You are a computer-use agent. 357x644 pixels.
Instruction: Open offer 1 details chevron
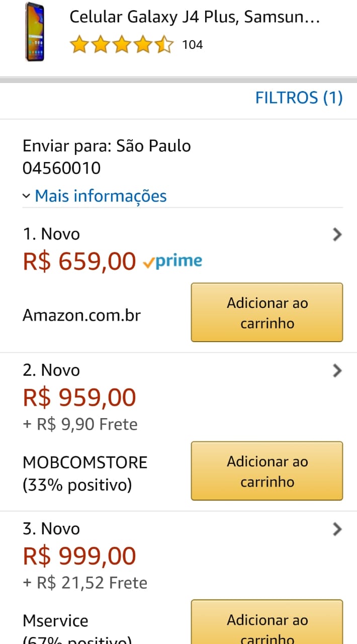(337, 234)
